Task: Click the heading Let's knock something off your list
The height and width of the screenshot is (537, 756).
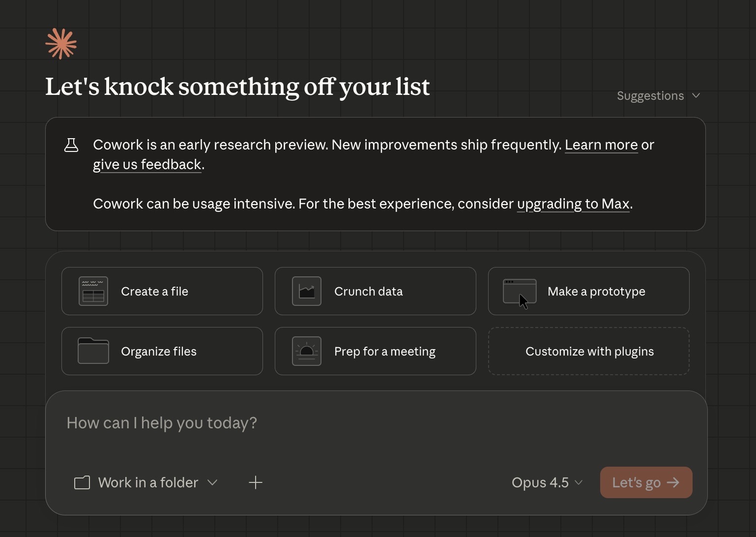Action: click(x=238, y=87)
